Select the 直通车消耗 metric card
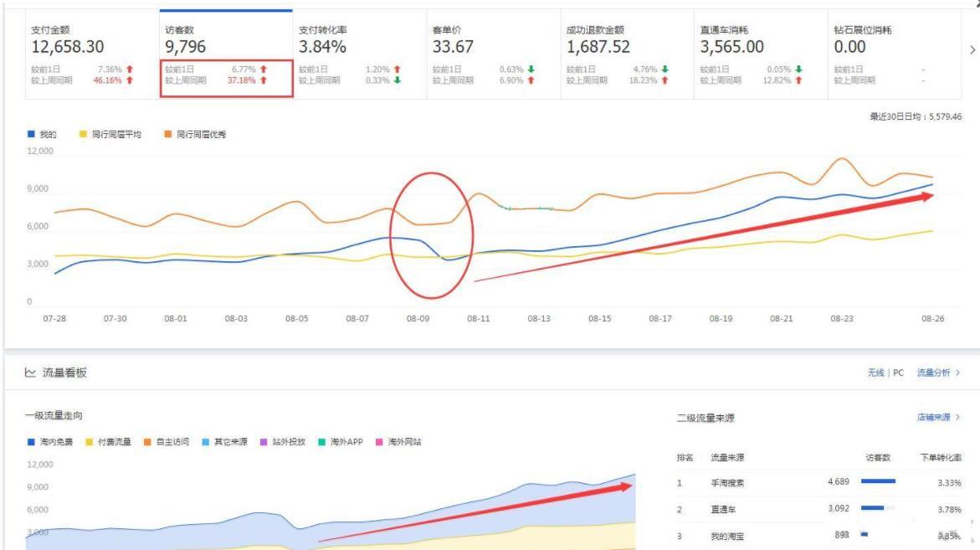The width and height of the screenshot is (980, 550). pos(760,54)
